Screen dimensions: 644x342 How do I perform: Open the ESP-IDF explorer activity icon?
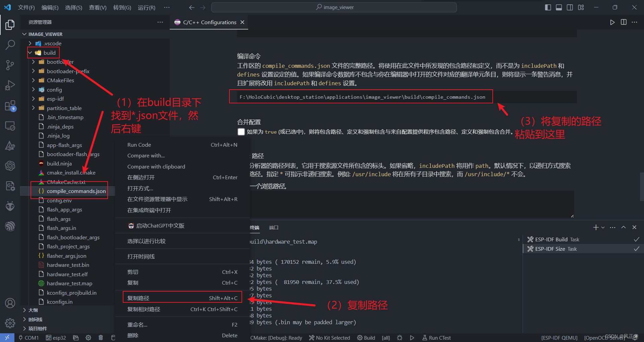(x=10, y=226)
